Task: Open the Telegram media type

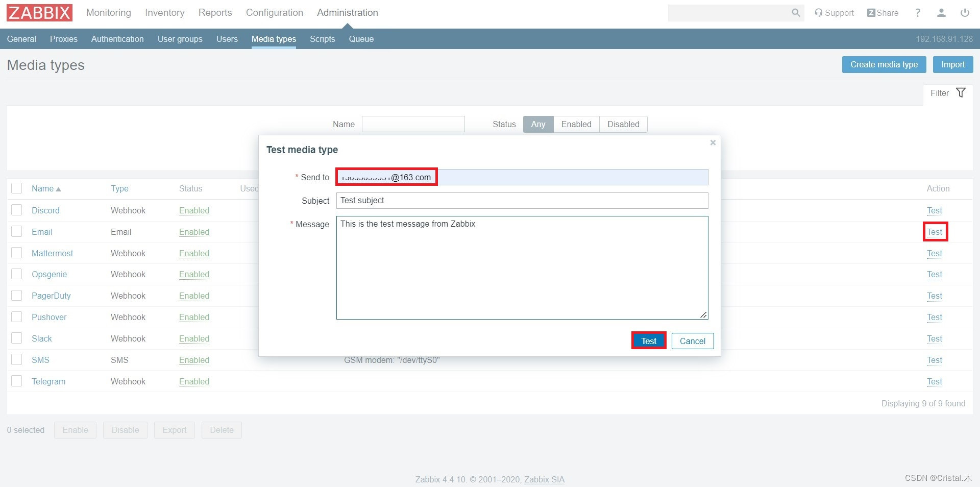Action: [x=48, y=381]
